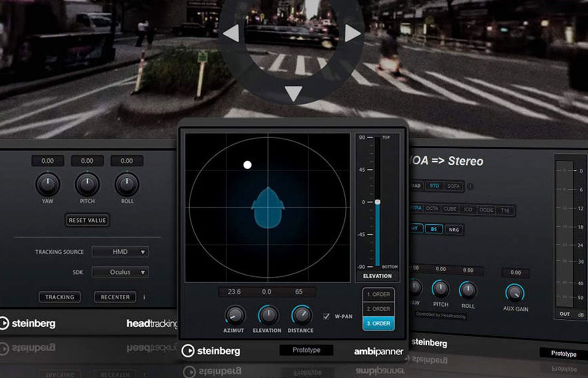Click the "=> Stereo" heading text
588x378 pixels.
click(x=457, y=161)
